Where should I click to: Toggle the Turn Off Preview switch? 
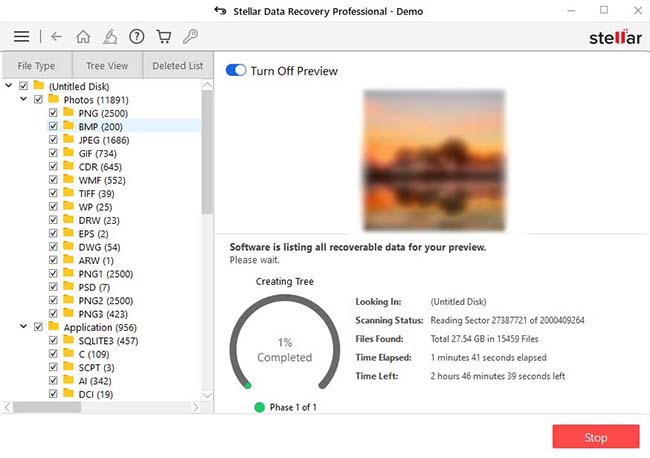coord(236,70)
